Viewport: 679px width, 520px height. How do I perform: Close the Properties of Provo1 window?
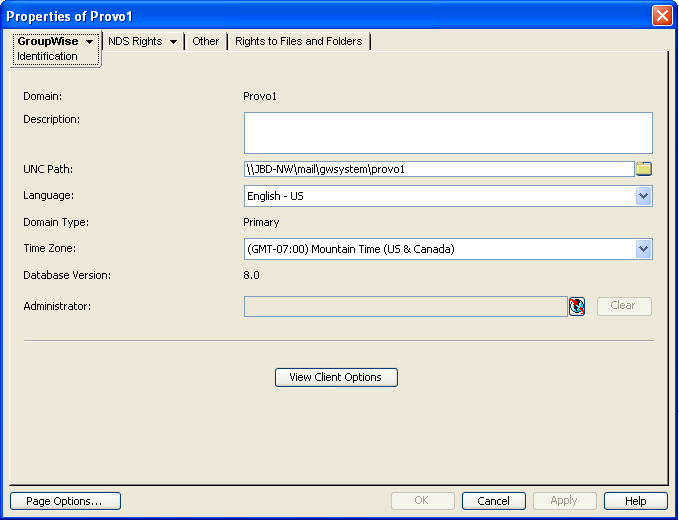click(662, 16)
